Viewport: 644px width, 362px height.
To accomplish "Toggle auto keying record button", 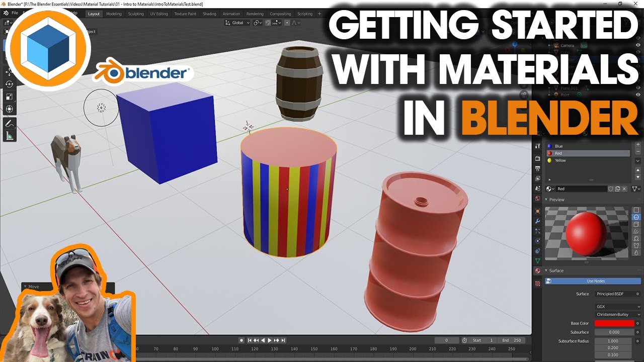I will (242, 340).
